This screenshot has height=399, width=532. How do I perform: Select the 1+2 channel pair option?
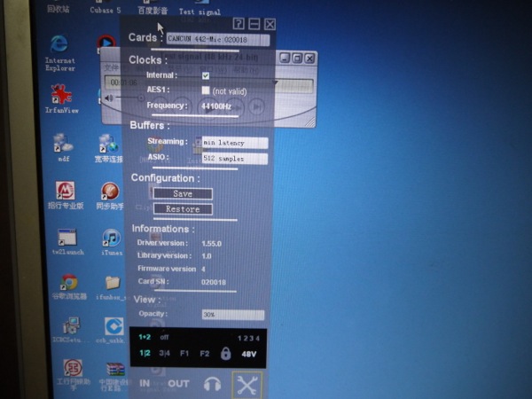click(145, 337)
